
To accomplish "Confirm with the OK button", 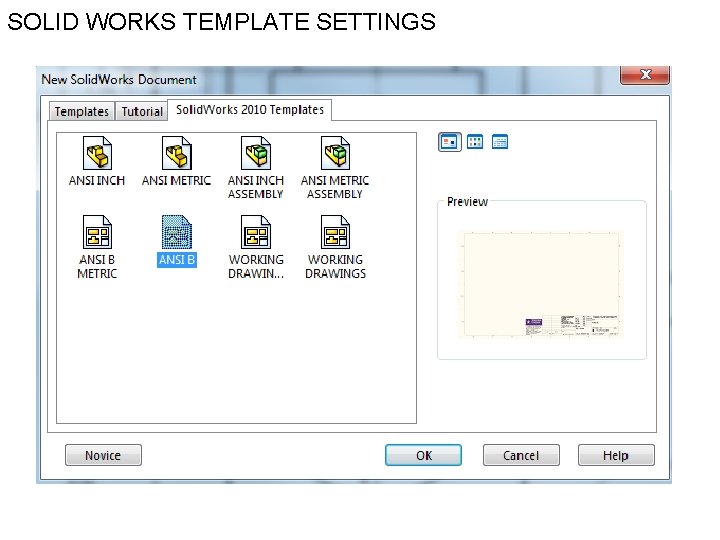I will tap(423, 455).
